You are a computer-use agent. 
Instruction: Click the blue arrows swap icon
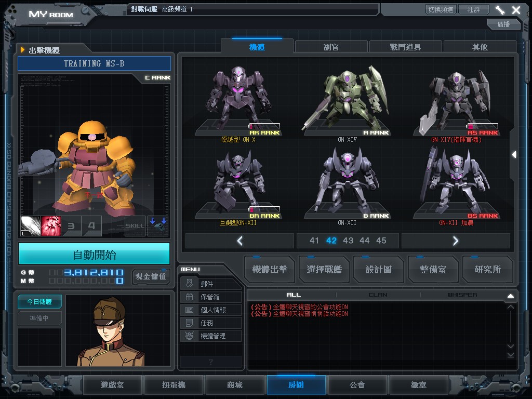[158, 226]
